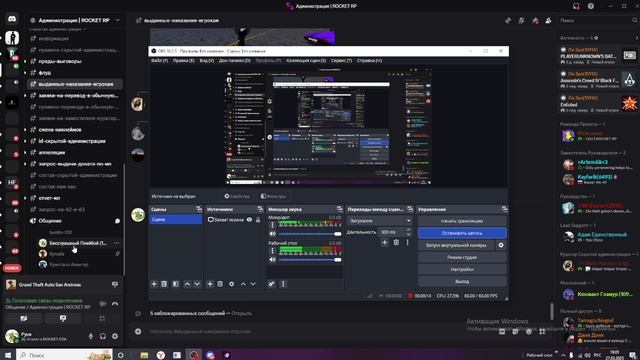Remove selected scene with trash icon
This screenshot has height=360, width=640.
[x=164, y=284]
